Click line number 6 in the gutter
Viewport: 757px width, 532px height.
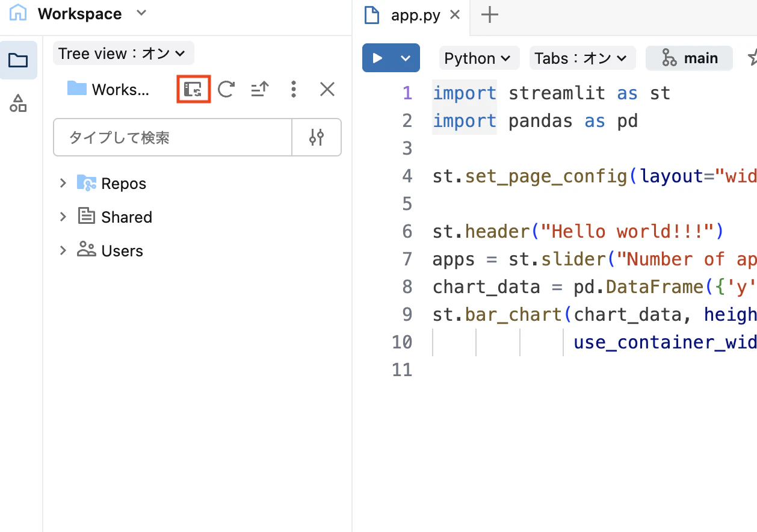click(x=407, y=232)
